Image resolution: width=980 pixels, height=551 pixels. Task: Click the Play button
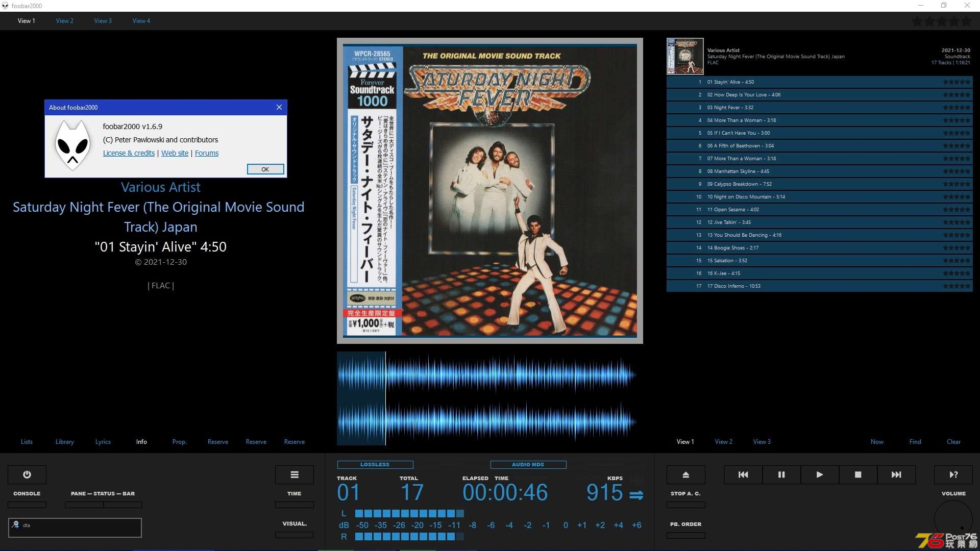pos(820,474)
